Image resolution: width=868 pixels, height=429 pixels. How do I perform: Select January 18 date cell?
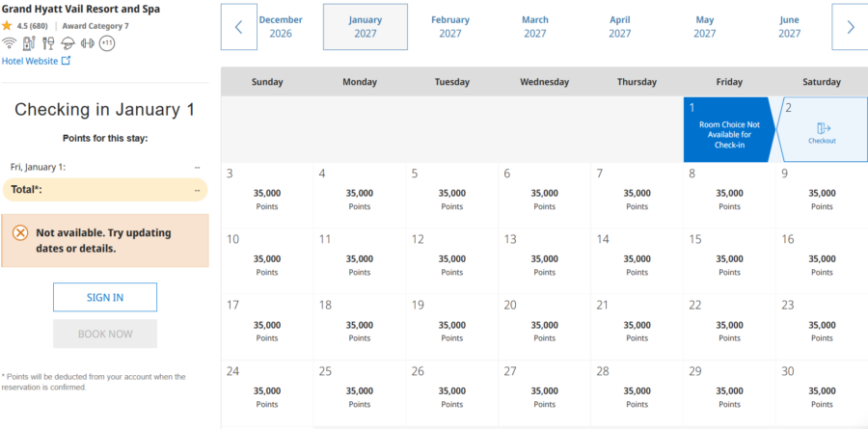pyautogui.click(x=360, y=327)
